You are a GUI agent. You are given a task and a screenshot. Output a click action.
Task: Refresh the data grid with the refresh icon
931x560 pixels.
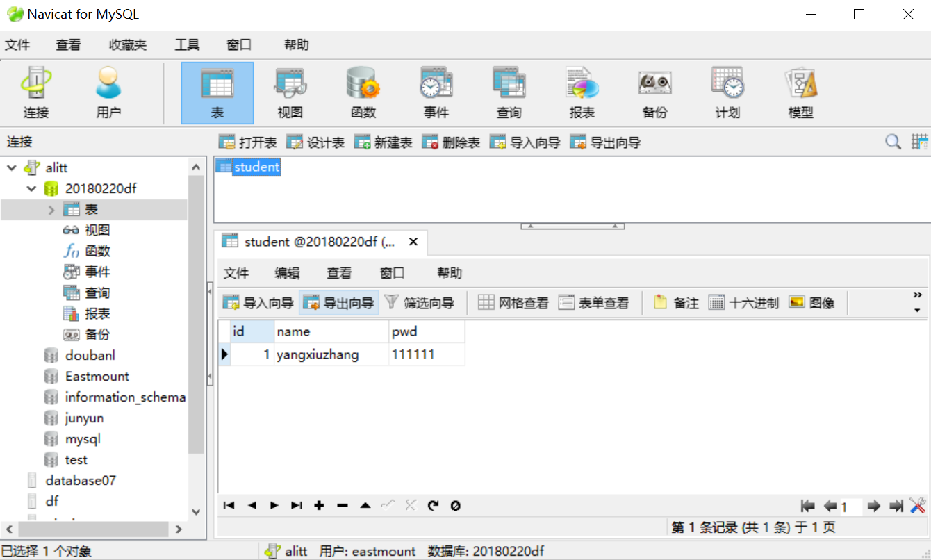[x=433, y=505]
